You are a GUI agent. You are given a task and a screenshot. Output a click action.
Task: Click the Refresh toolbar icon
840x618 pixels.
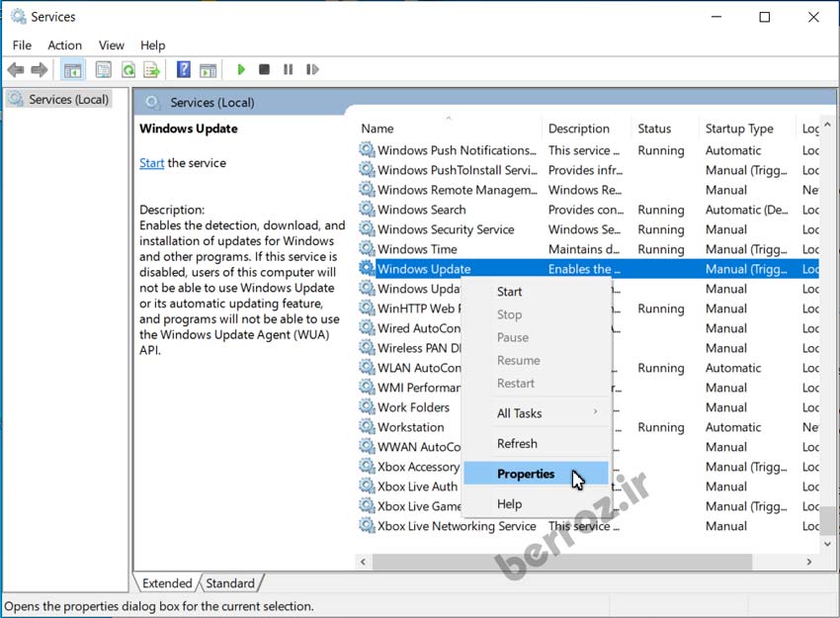tap(128, 70)
